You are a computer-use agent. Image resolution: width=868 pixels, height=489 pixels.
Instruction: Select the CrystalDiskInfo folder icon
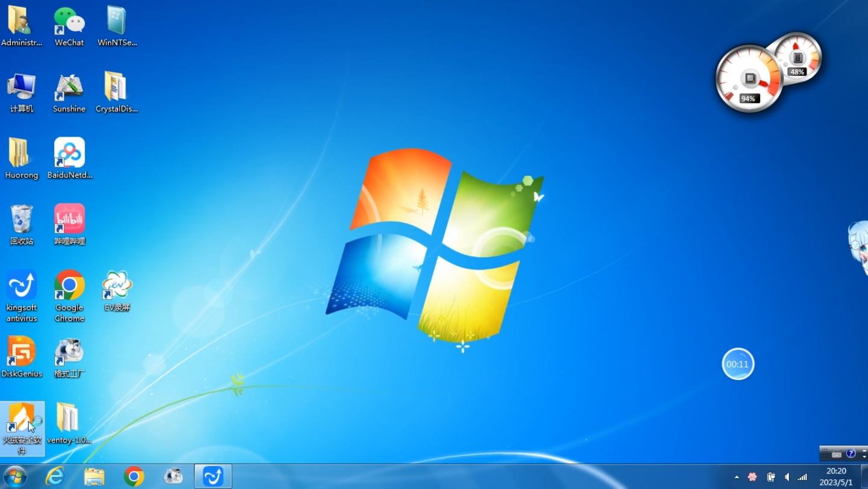(x=117, y=93)
